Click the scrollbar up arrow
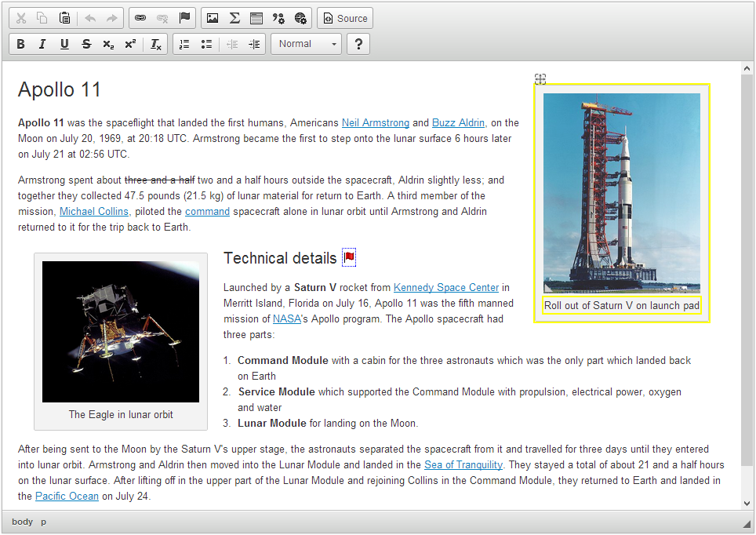The image size is (756, 535). [747, 68]
